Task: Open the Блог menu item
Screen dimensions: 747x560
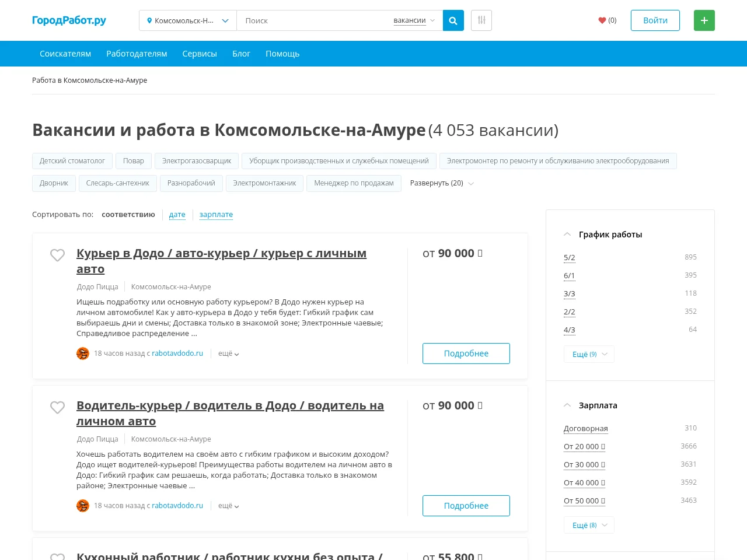Action: [x=241, y=54]
